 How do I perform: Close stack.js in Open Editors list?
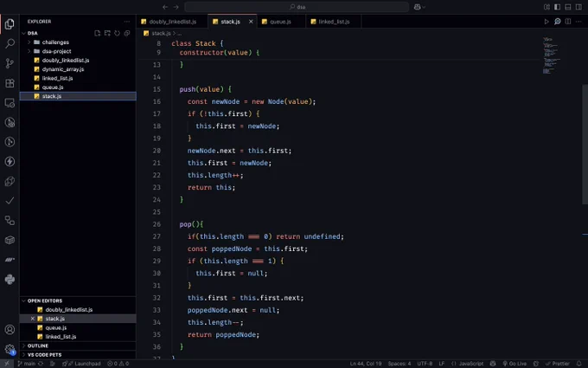click(33, 319)
